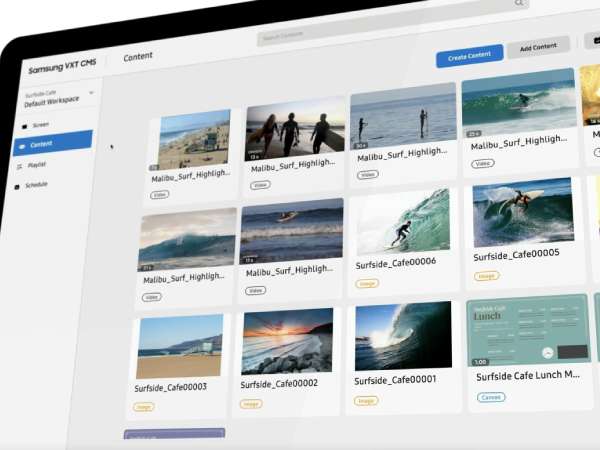
Task: Open the surfer paddling over waves video thumbnail
Action: pyautogui.click(x=292, y=231)
